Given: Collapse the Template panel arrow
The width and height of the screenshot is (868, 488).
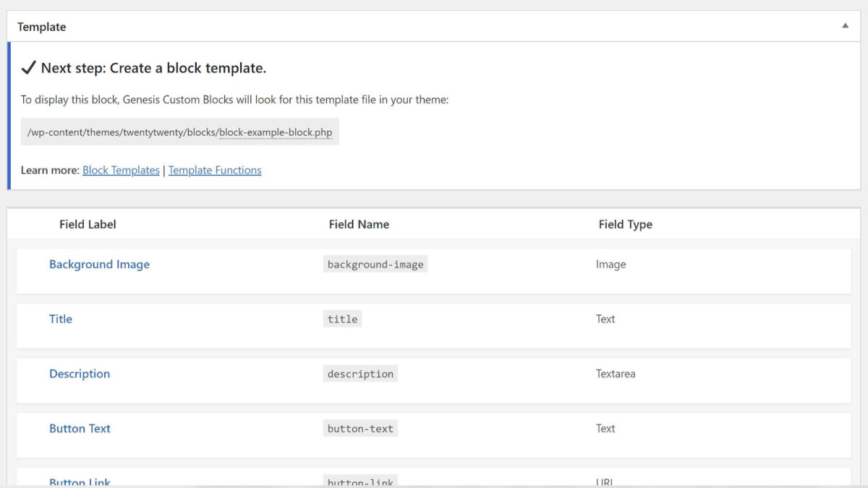Looking at the screenshot, I should (845, 26).
